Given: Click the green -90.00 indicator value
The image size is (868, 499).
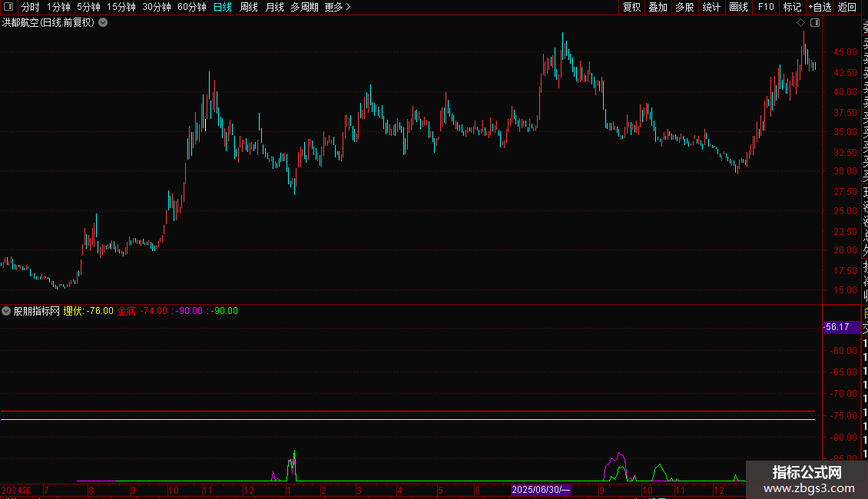Looking at the screenshot, I should coord(224,311).
